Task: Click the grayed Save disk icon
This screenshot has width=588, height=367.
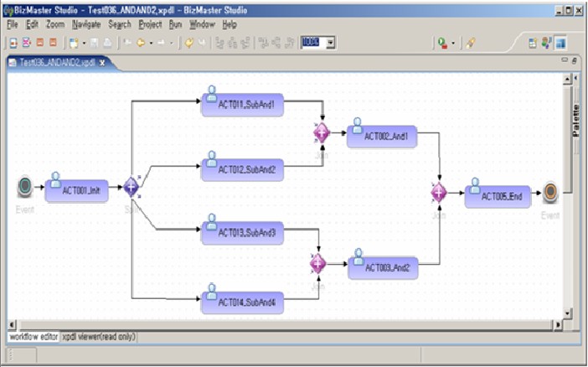Action: [x=94, y=44]
